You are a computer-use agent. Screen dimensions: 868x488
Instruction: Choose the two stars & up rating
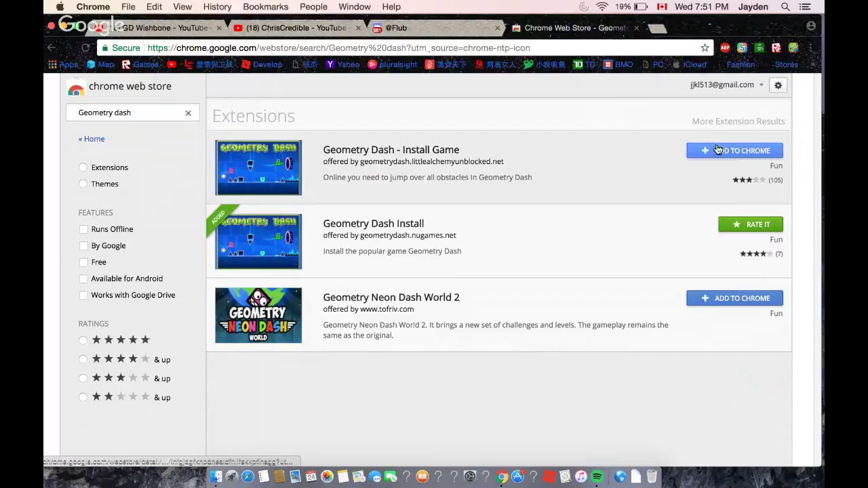pyautogui.click(x=83, y=397)
